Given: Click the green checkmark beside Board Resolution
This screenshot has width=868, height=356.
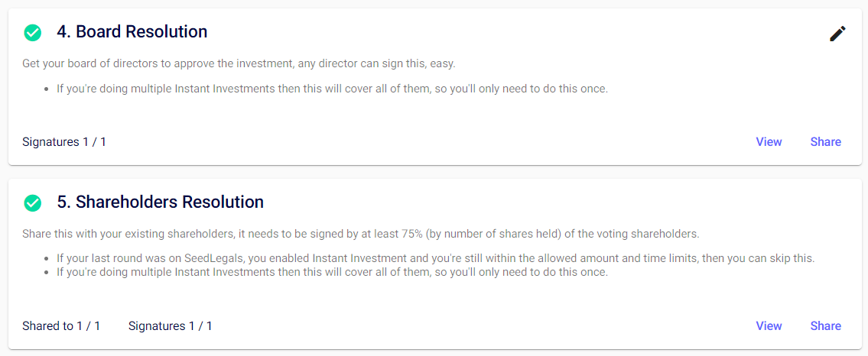Looking at the screenshot, I should coord(33,33).
